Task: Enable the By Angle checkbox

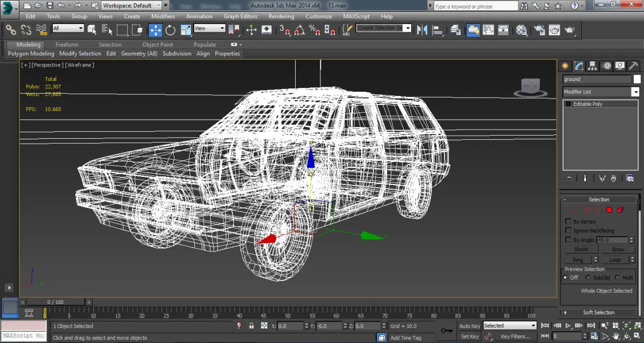Action: 569,240
